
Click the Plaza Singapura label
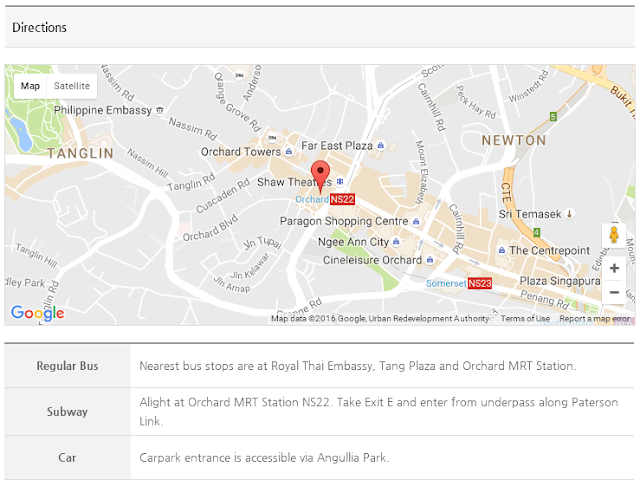point(560,281)
